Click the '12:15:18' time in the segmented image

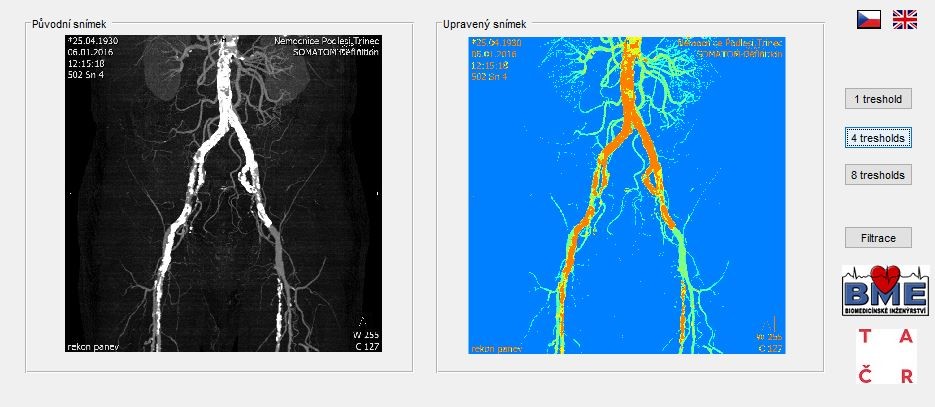pyautogui.click(x=489, y=66)
